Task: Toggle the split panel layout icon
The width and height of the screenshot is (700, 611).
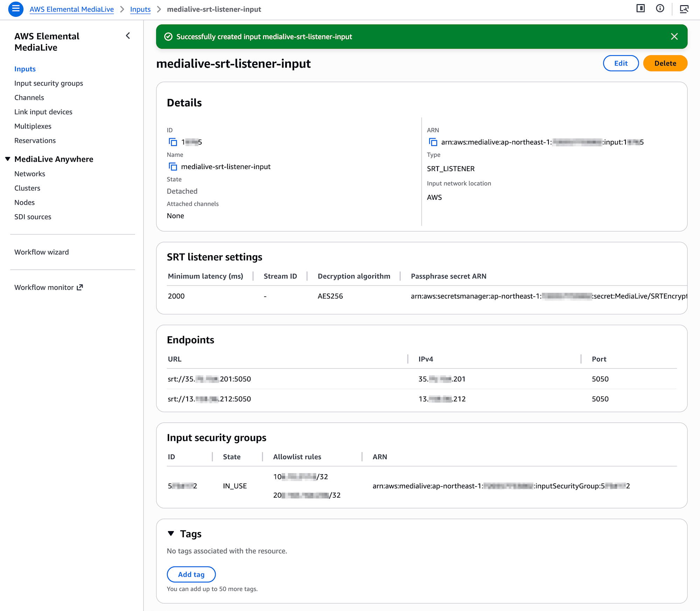Action: 640,9
